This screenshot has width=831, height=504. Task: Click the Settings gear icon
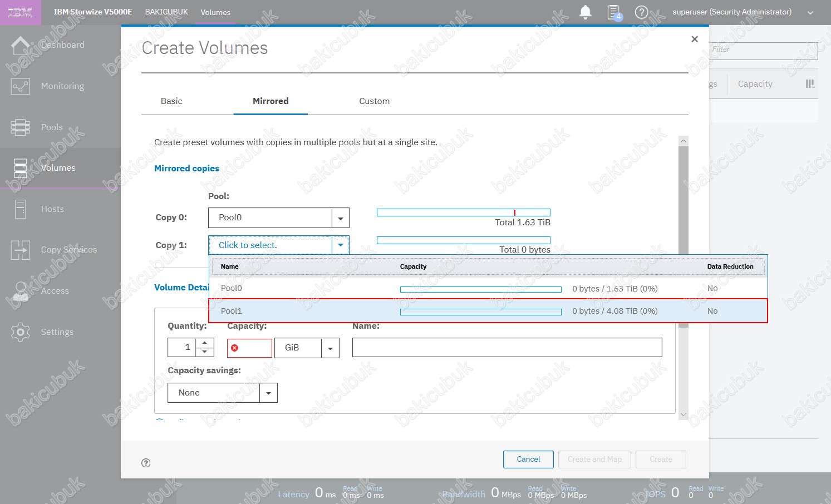click(21, 332)
